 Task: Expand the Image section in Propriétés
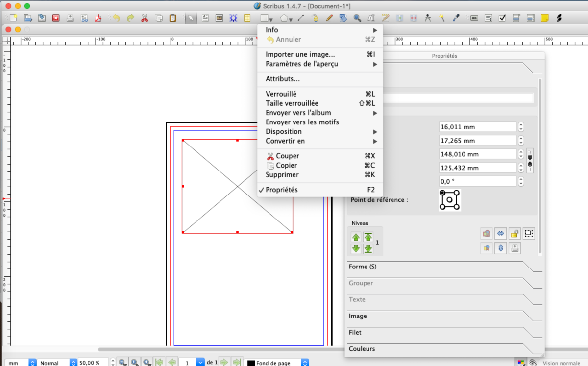click(x=358, y=317)
